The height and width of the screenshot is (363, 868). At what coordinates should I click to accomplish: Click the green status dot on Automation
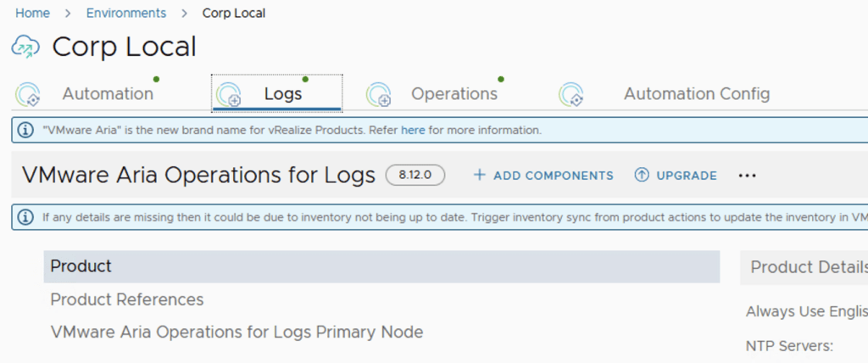157,79
